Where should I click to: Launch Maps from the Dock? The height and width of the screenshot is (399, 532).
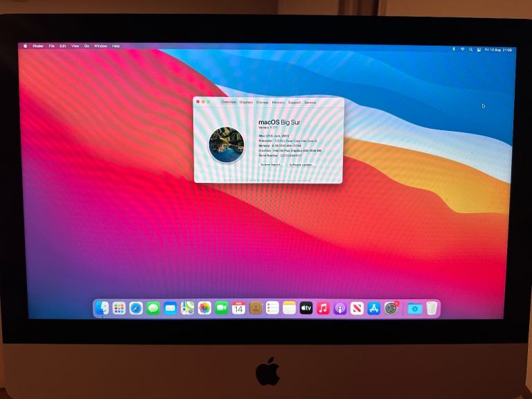[187, 308]
